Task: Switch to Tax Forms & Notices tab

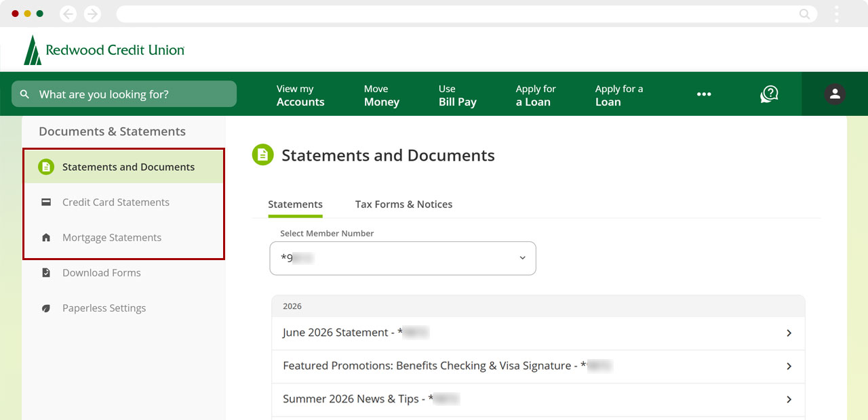Action: (403, 205)
